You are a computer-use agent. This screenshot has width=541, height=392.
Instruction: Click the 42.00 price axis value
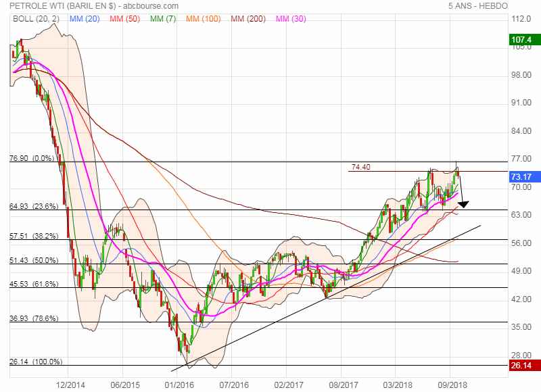pyautogui.click(x=521, y=299)
